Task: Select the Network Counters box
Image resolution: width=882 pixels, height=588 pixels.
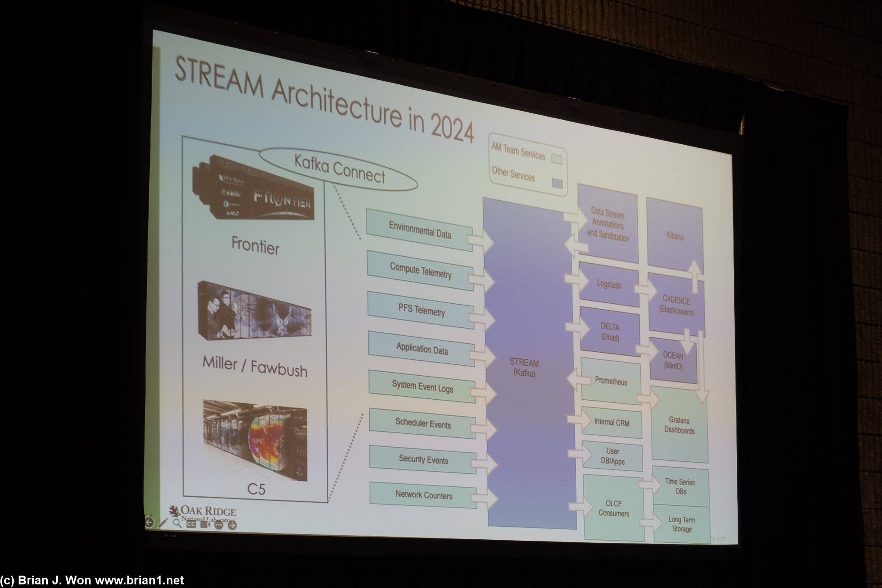Action: 424,495
